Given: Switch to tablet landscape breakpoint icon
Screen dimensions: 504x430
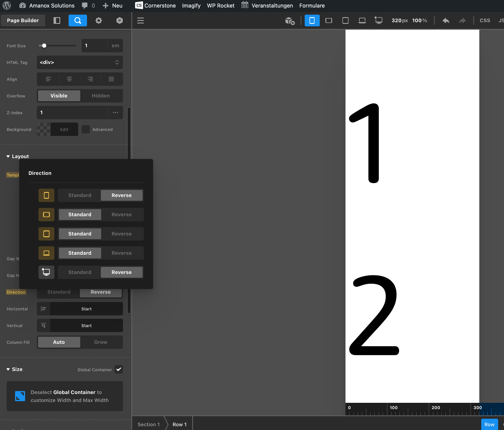Looking at the screenshot, I should [329, 20].
